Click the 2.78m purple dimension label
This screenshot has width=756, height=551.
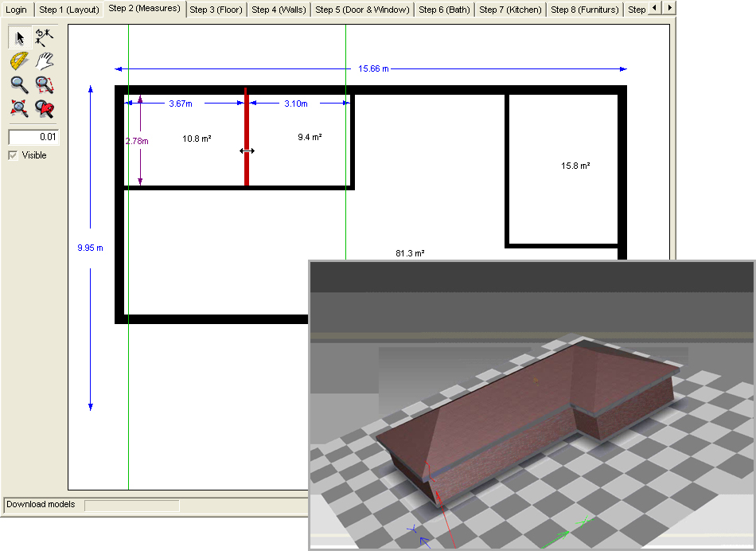137,142
